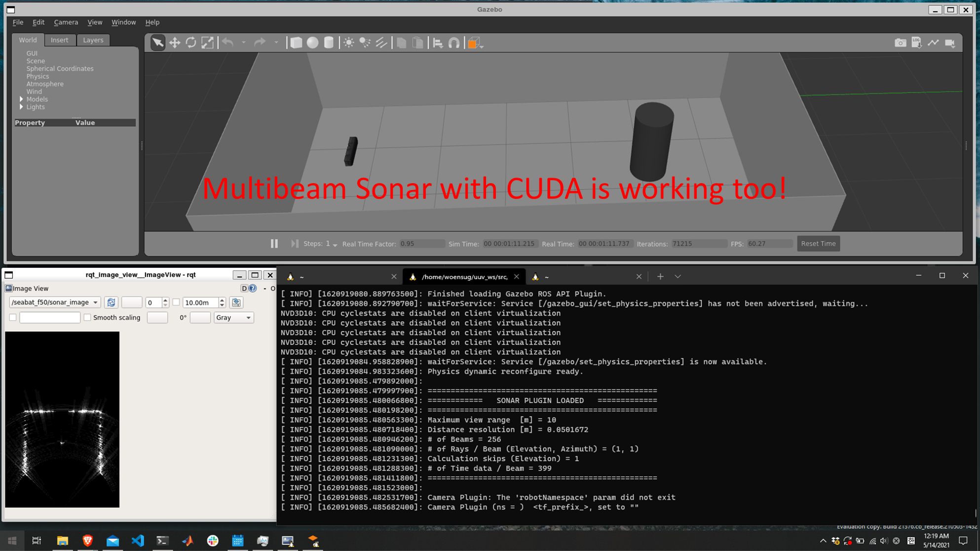The height and width of the screenshot is (551, 980).
Task: Increase the zoom value spinner
Action: [x=165, y=299]
